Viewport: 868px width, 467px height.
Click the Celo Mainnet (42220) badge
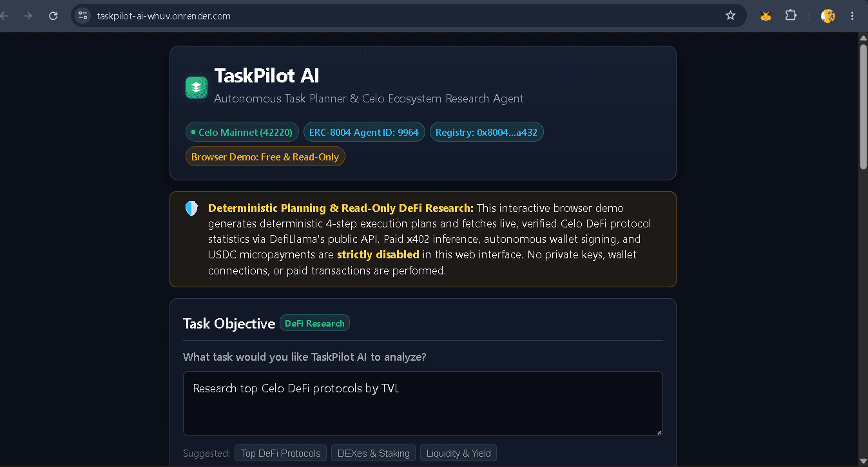click(242, 132)
